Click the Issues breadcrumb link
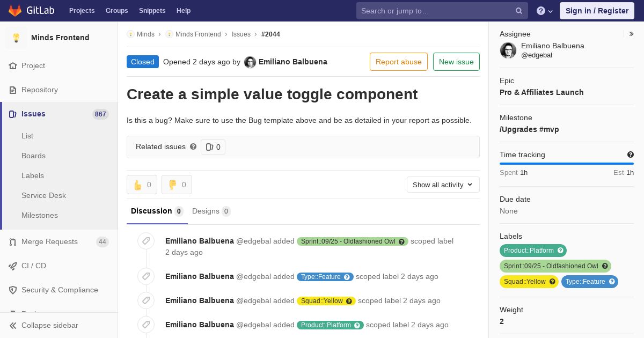The height and width of the screenshot is (338, 644). pos(241,34)
